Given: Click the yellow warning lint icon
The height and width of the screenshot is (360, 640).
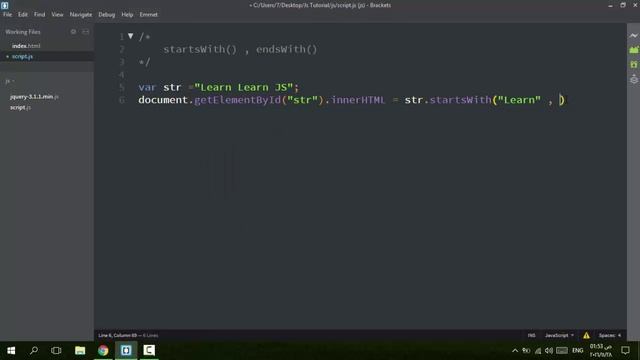Looking at the screenshot, I should 586,336.
